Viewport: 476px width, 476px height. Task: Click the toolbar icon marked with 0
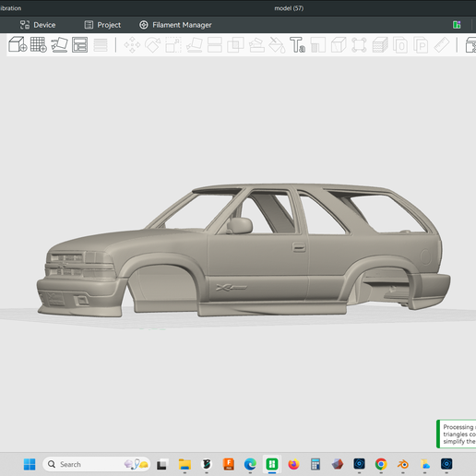click(x=400, y=45)
